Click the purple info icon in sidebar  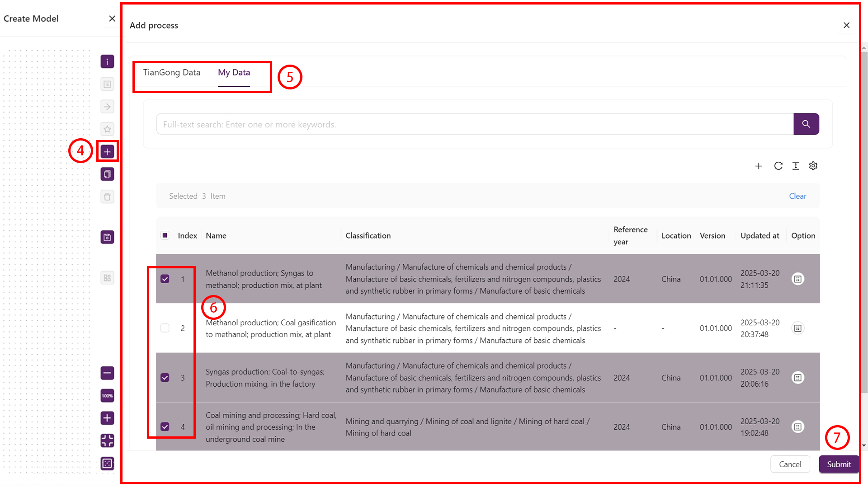[107, 61]
